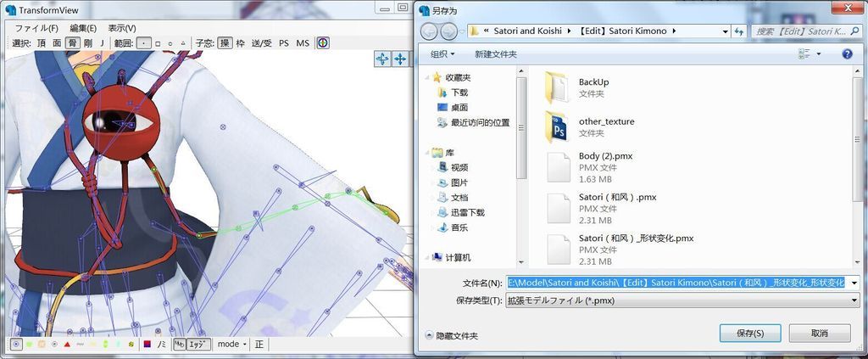Open the BackUp folder
This screenshot has width=868, height=359.
click(558, 87)
